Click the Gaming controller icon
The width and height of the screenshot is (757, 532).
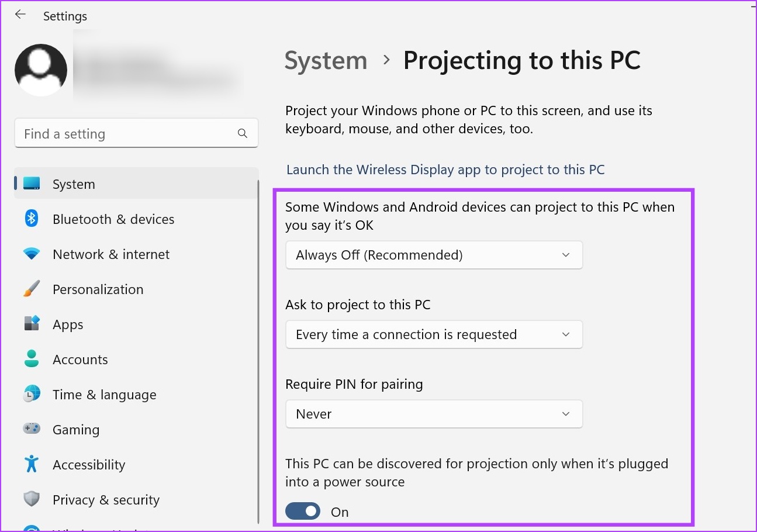point(32,429)
